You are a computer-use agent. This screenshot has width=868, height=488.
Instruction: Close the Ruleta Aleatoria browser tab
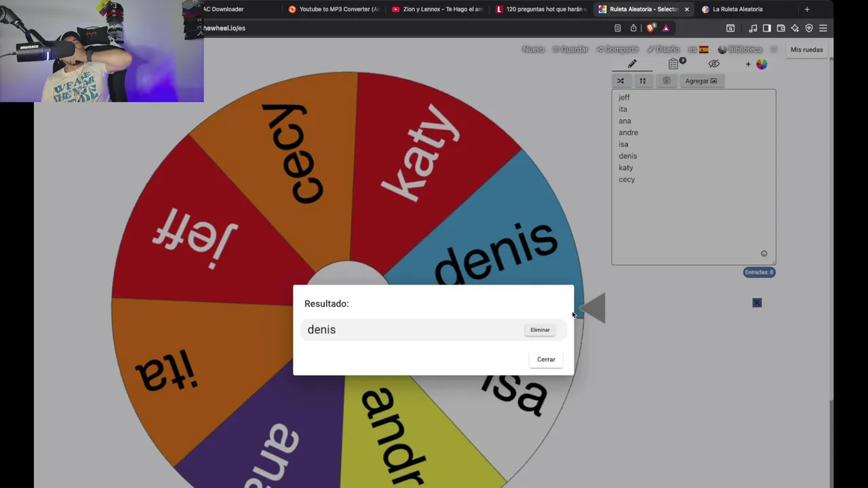coord(686,9)
